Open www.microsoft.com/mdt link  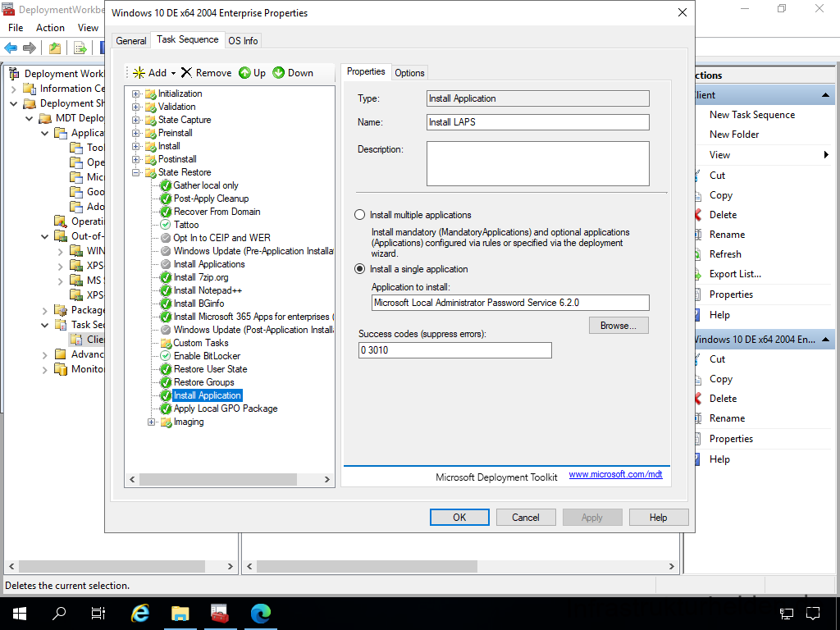615,475
